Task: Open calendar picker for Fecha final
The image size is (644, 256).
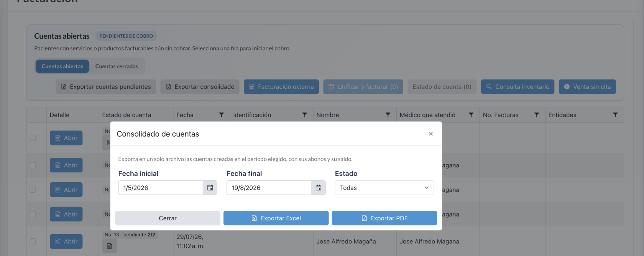Action: click(x=318, y=188)
